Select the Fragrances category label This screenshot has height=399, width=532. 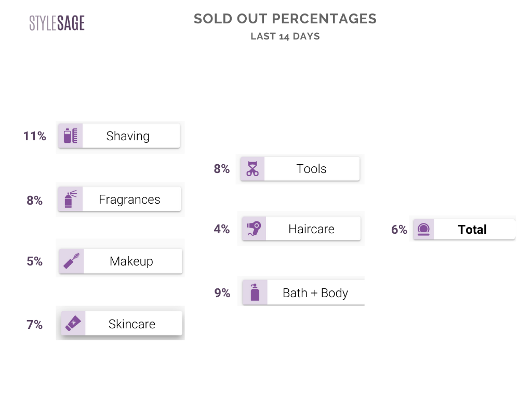click(x=129, y=199)
